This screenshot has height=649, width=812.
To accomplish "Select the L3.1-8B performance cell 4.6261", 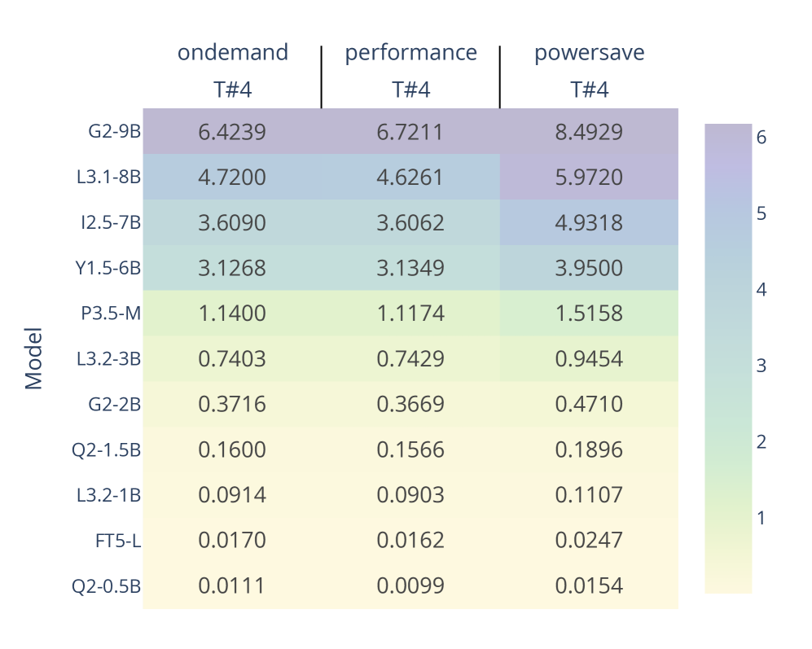I will [410, 178].
